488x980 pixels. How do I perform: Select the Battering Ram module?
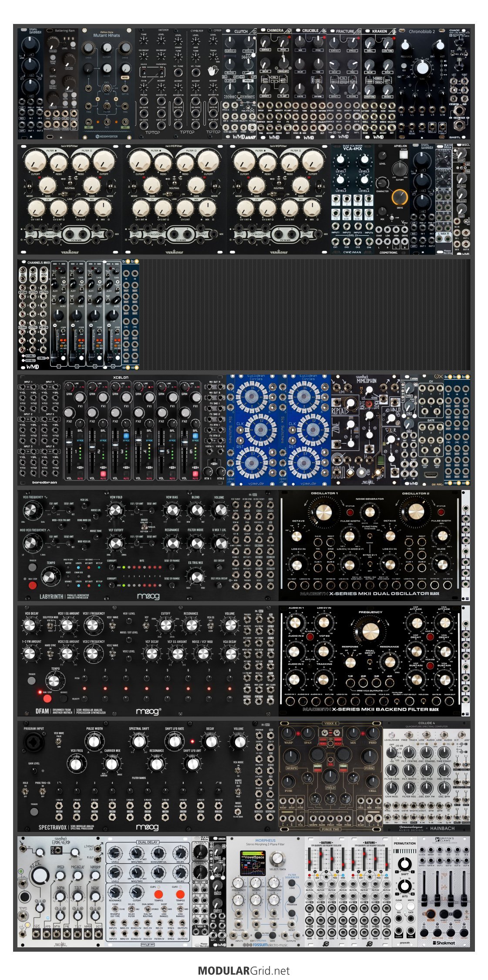[x=61, y=84]
